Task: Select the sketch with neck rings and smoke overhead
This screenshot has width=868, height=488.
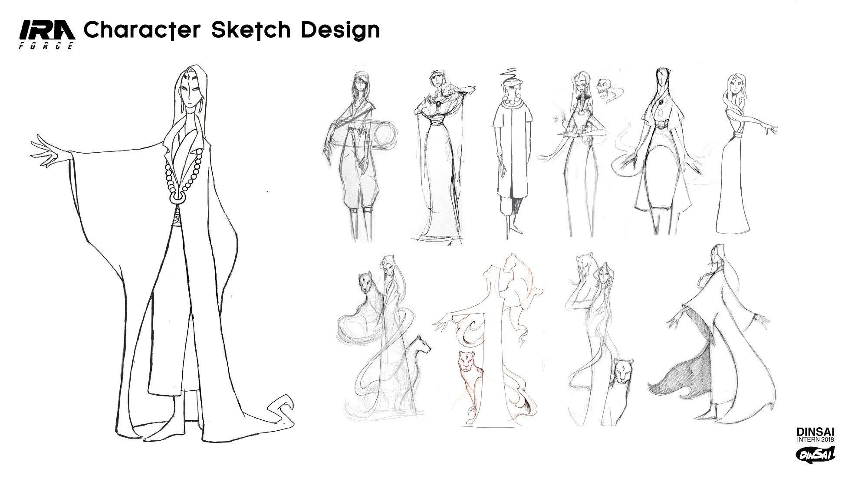Action: point(513,153)
